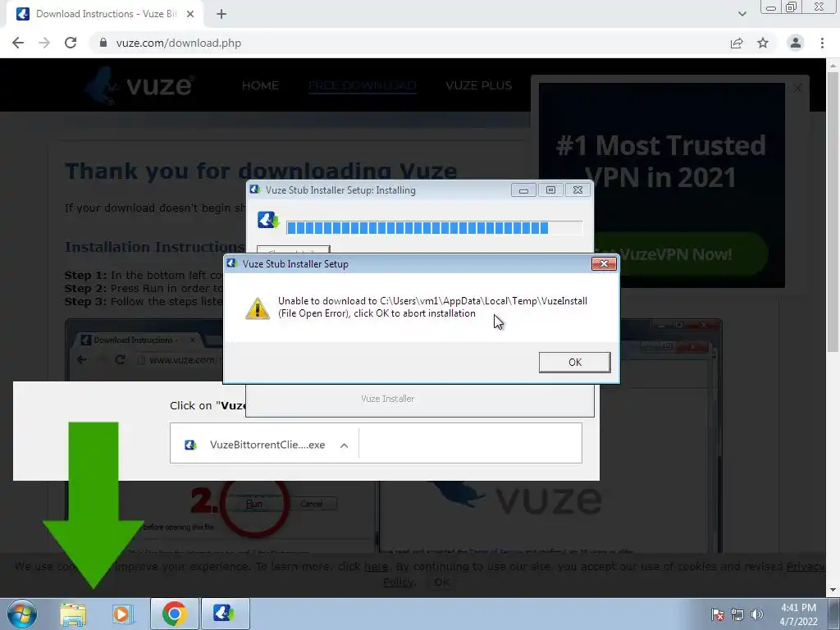The image size is (840, 630).
Task: Close the Vuze Stub Installer Setup error dialog
Action: tap(604, 263)
